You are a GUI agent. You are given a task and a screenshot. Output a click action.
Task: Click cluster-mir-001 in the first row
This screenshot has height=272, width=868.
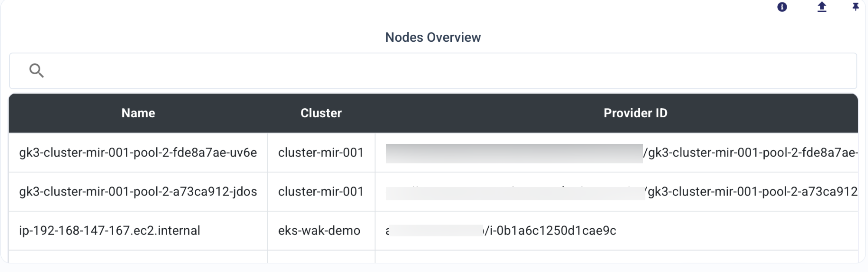pos(321,153)
